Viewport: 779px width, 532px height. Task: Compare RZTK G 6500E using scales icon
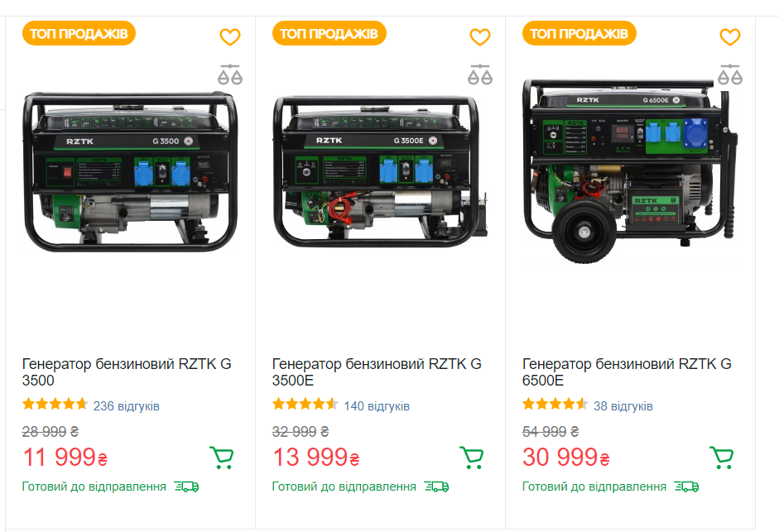730,74
